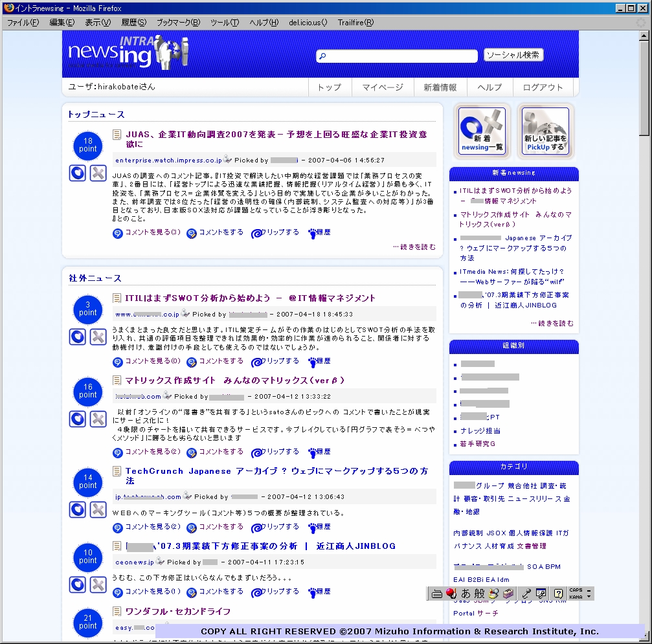Image resolution: width=652 pixels, height=644 pixels.
Task: Click 16 point badge of マトリックス article
Action: pos(88,391)
